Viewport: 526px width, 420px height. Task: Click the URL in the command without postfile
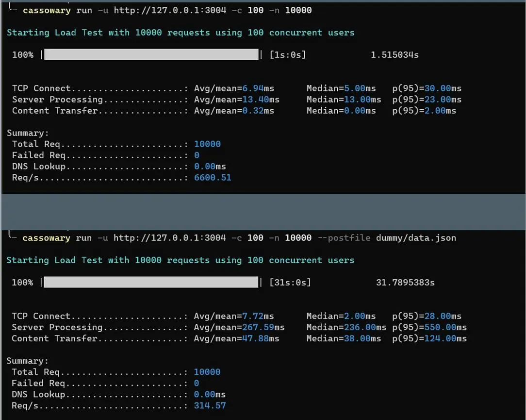coord(170,10)
